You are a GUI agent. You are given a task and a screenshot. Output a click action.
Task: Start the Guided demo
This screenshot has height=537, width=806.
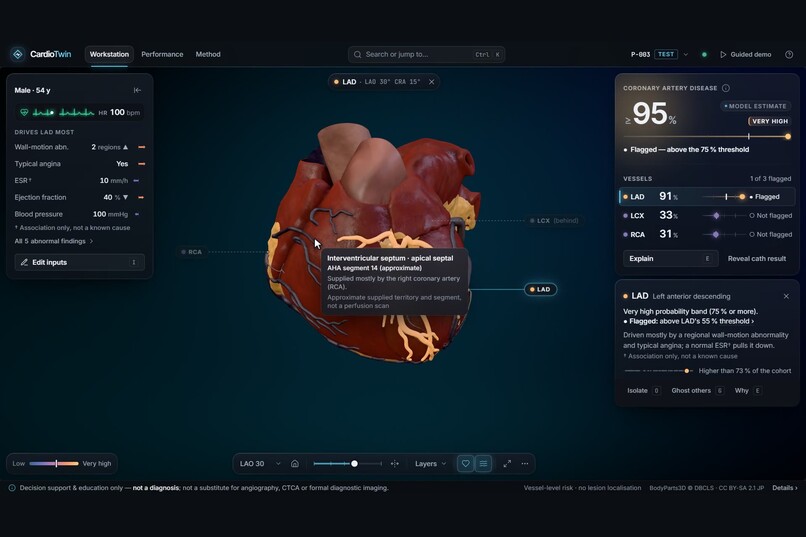(x=746, y=54)
